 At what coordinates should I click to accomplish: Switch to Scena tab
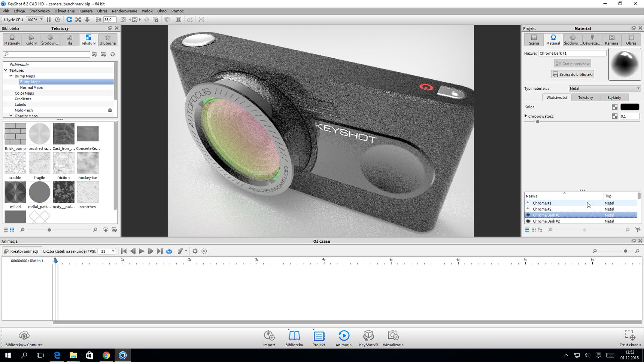click(x=534, y=40)
